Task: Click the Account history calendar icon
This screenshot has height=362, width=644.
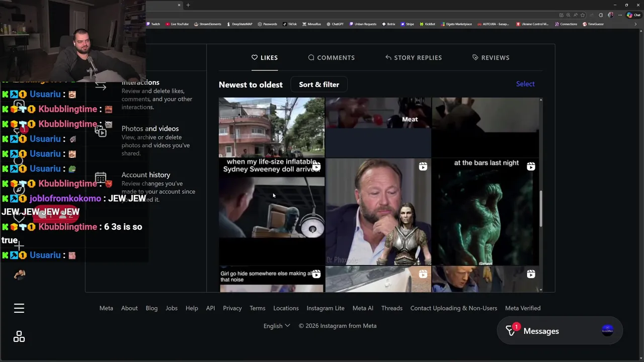Action: [x=101, y=177]
